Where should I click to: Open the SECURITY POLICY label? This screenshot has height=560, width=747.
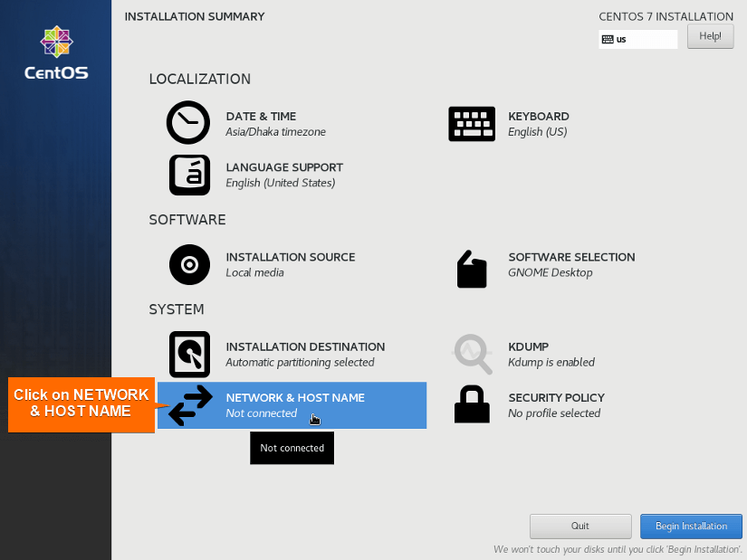pos(557,398)
